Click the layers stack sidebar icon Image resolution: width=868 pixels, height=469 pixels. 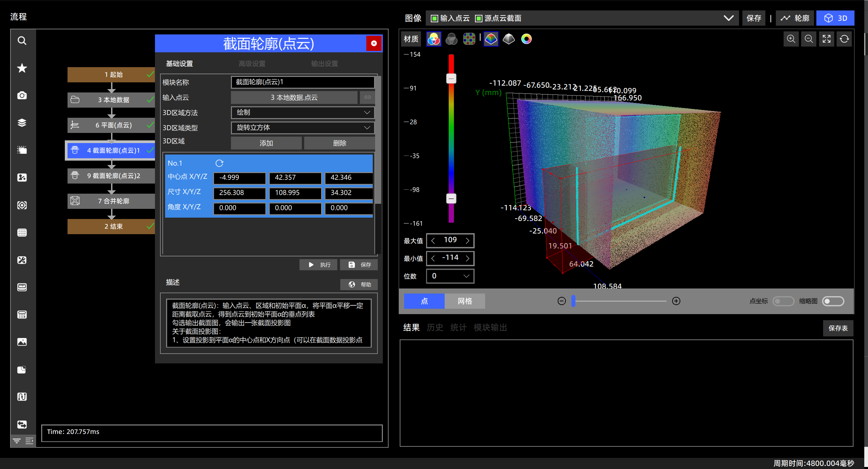[x=22, y=123]
